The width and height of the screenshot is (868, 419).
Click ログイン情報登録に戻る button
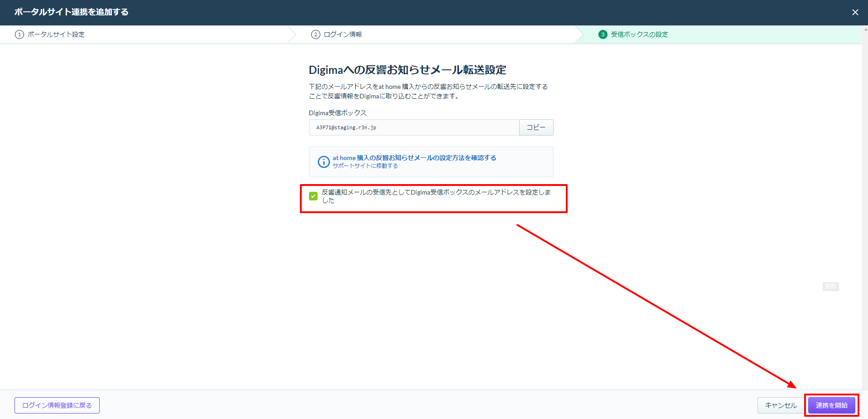click(57, 405)
